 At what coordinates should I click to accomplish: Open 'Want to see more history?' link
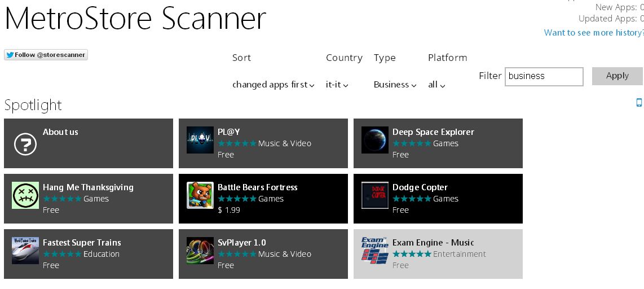coord(594,33)
